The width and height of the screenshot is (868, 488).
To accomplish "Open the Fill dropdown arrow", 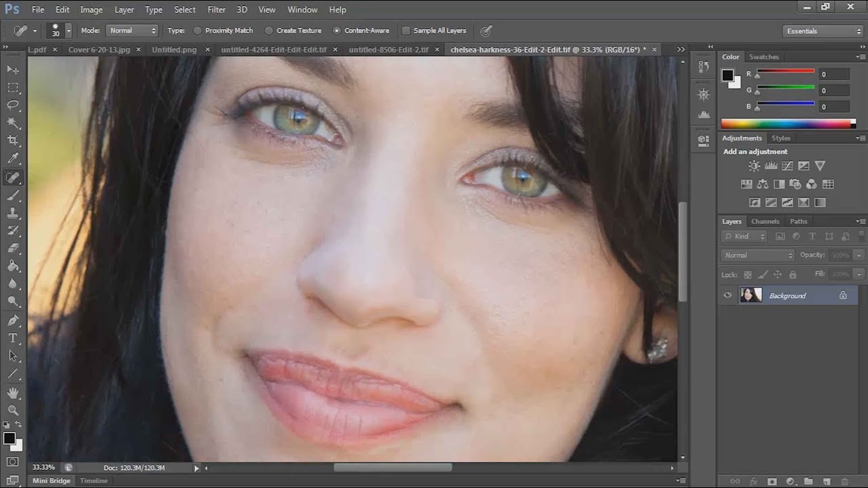I will (x=860, y=274).
